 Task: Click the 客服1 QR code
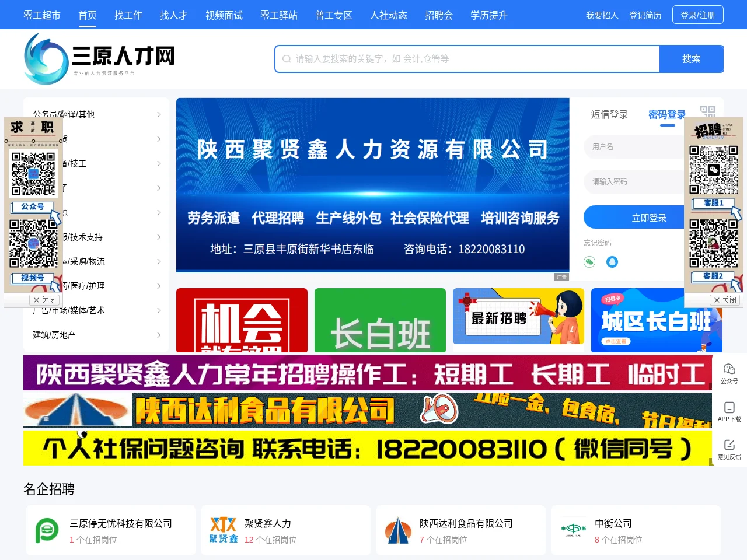[714, 170]
